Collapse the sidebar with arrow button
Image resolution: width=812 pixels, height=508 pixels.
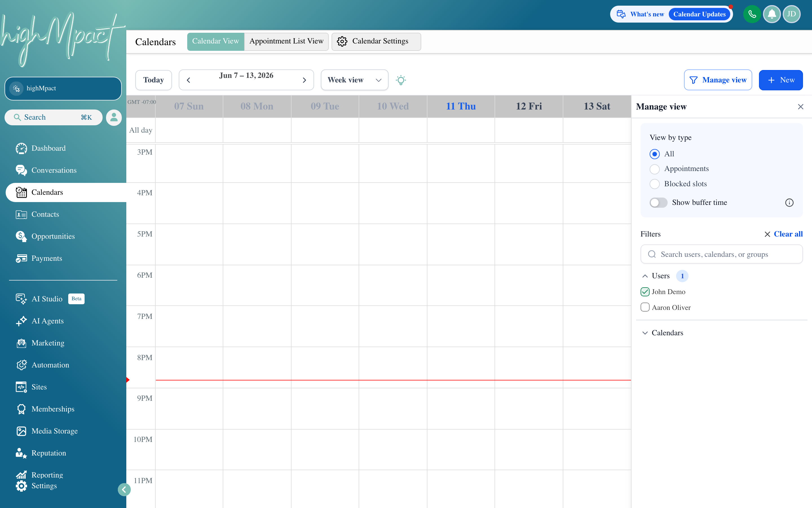coord(124,490)
